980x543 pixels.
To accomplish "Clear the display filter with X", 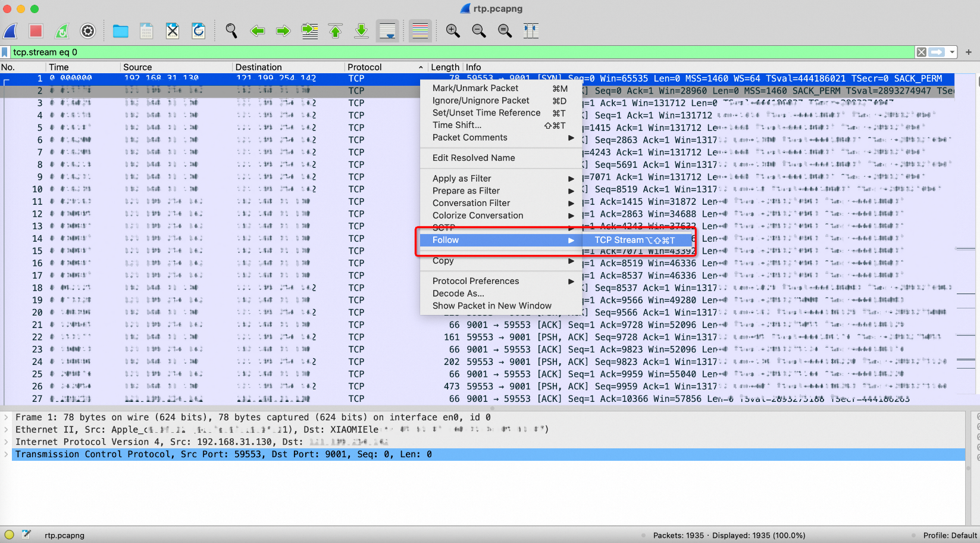I will point(922,52).
